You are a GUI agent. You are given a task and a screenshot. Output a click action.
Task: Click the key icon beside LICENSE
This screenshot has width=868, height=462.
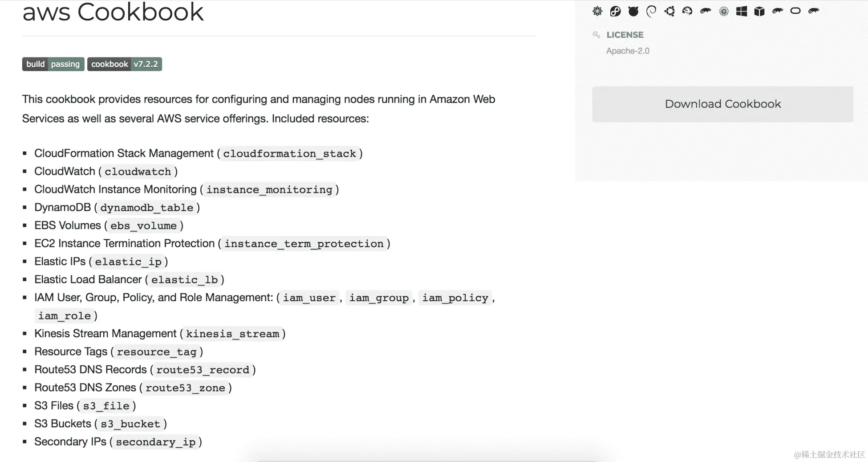tap(596, 35)
